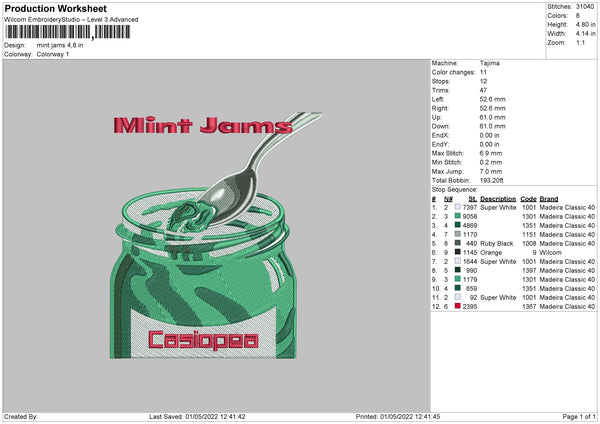The height and width of the screenshot is (424, 600).
Task: Select the green swatch in stop row 9058
Action: pyautogui.click(x=458, y=216)
